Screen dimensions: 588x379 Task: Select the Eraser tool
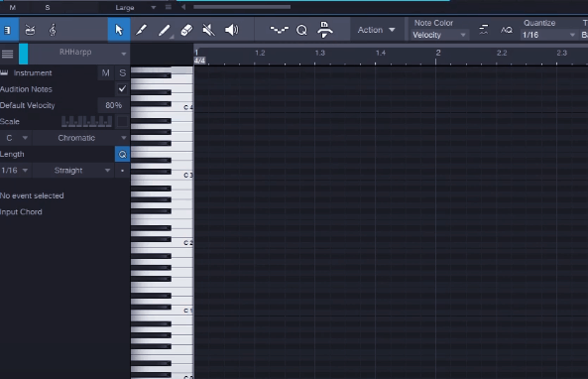coord(186,30)
